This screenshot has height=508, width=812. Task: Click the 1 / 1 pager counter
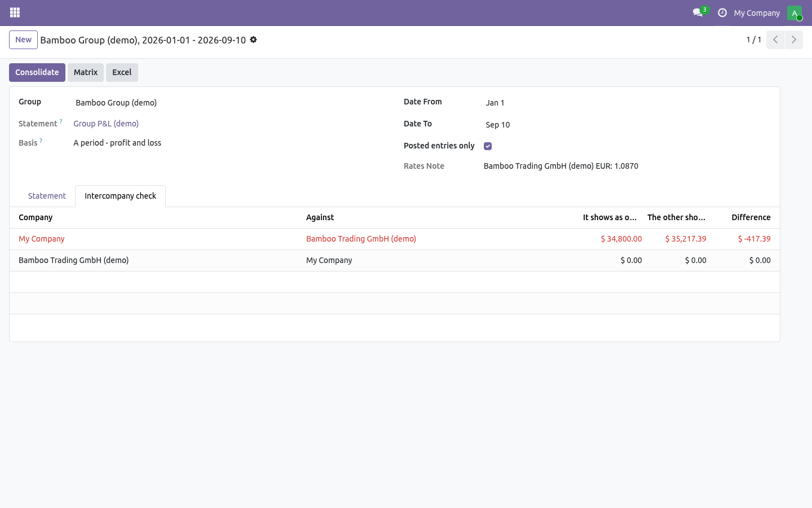[753, 40]
